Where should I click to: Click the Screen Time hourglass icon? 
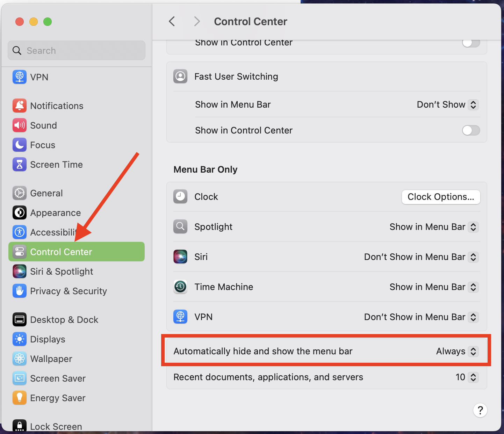click(x=20, y=164)
